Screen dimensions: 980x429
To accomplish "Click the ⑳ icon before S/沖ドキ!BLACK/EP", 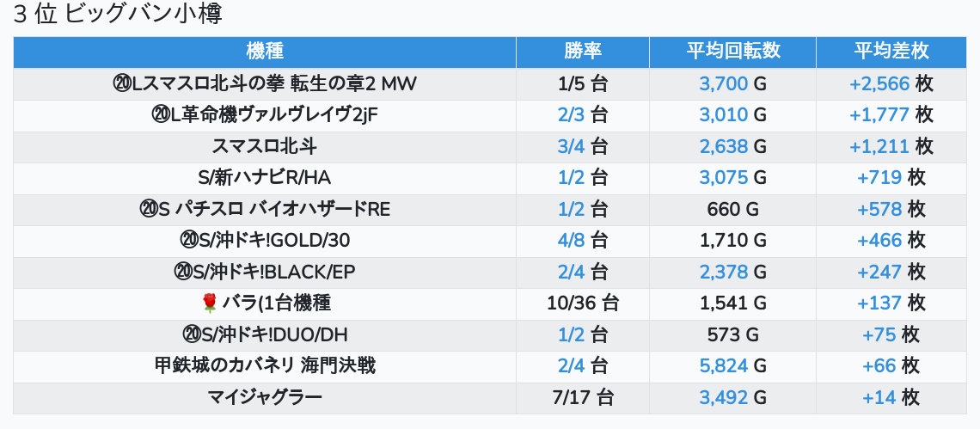I will (x=182, y=272).
